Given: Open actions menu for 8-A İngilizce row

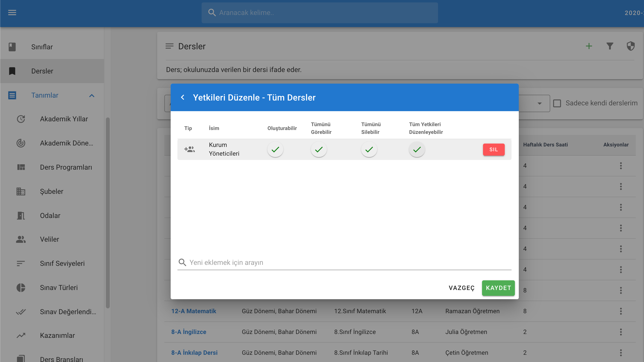Looking at the screenshot, I should click(x=621, y=332).
